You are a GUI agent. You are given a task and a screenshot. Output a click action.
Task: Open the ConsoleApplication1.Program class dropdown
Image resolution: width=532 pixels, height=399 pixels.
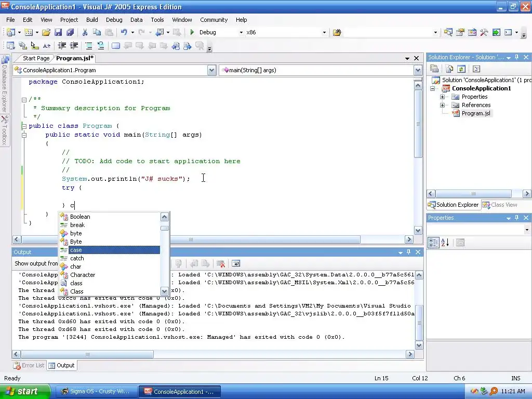(212, 70)
